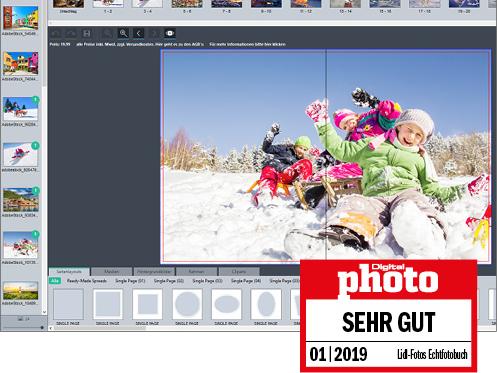Click the layout strip horizontal scrollbar thumb

point(100,328)
